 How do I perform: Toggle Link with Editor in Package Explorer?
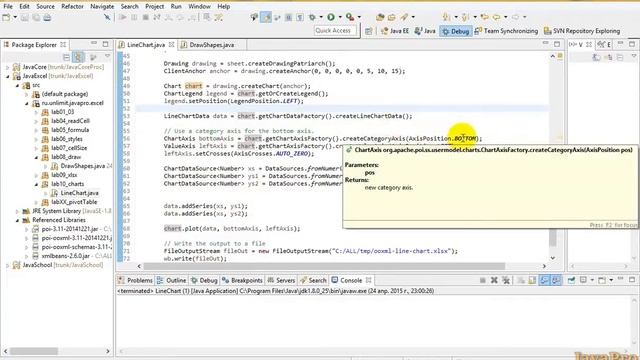[x=78, y=57]
